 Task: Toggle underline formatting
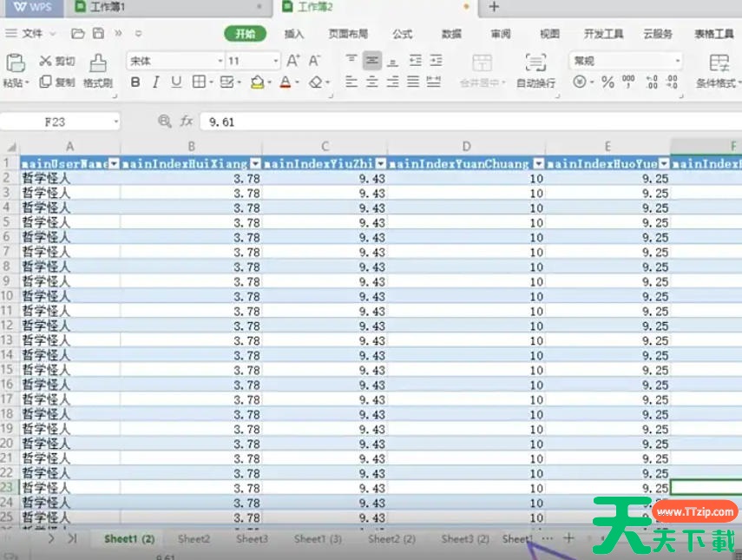coord(176,82)
